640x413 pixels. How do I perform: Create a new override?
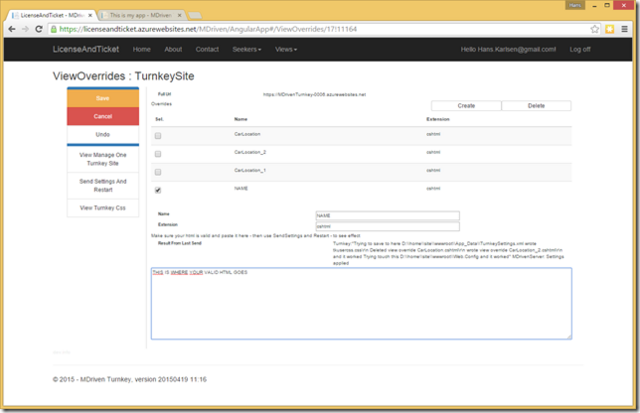point(466,105)
